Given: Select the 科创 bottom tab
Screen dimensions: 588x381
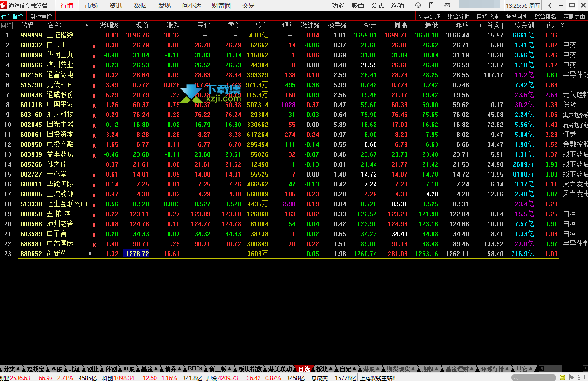Looking at the screenshot, I should pyautogui.click(x=110, y=368).
